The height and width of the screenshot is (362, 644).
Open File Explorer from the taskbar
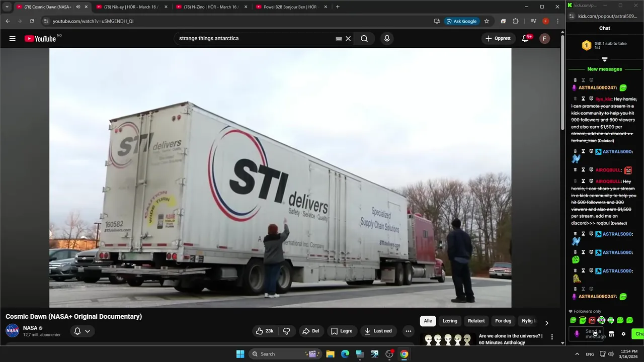click(x=330, y=354)
